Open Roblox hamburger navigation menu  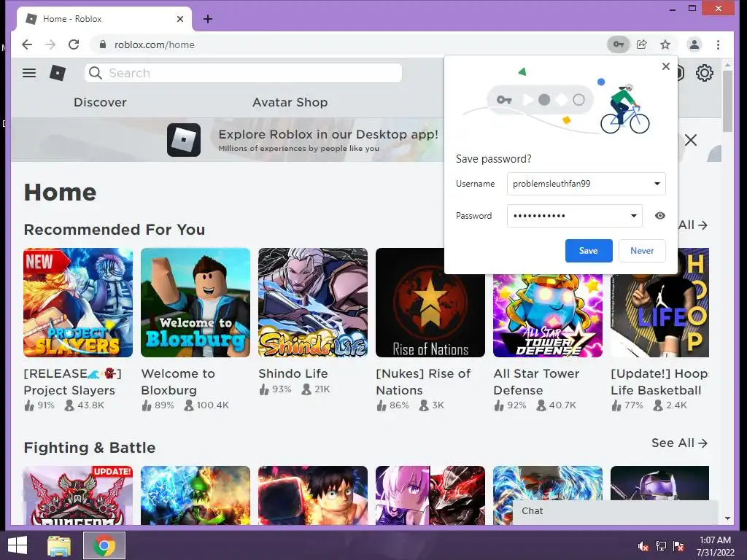pos(29,73)
